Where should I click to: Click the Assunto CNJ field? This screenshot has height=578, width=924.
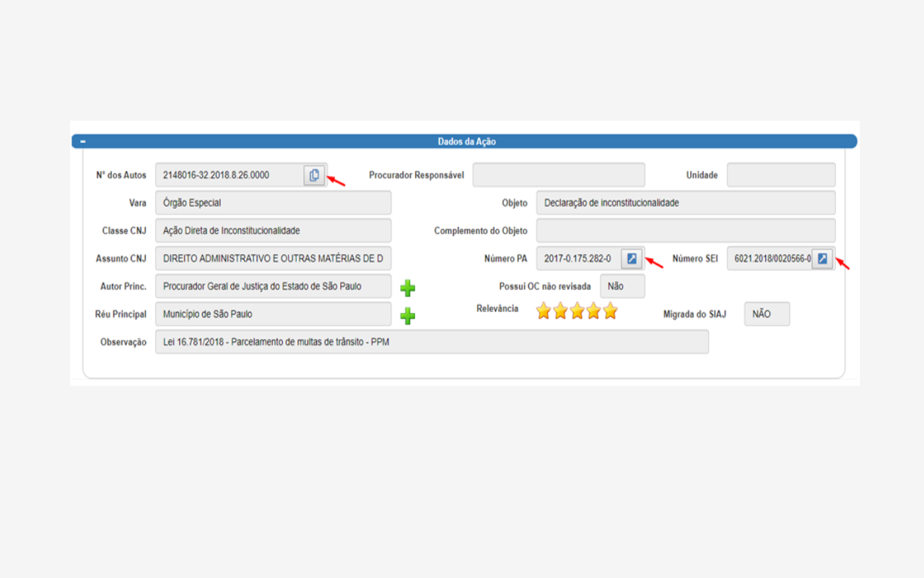(x=273, y=259)
